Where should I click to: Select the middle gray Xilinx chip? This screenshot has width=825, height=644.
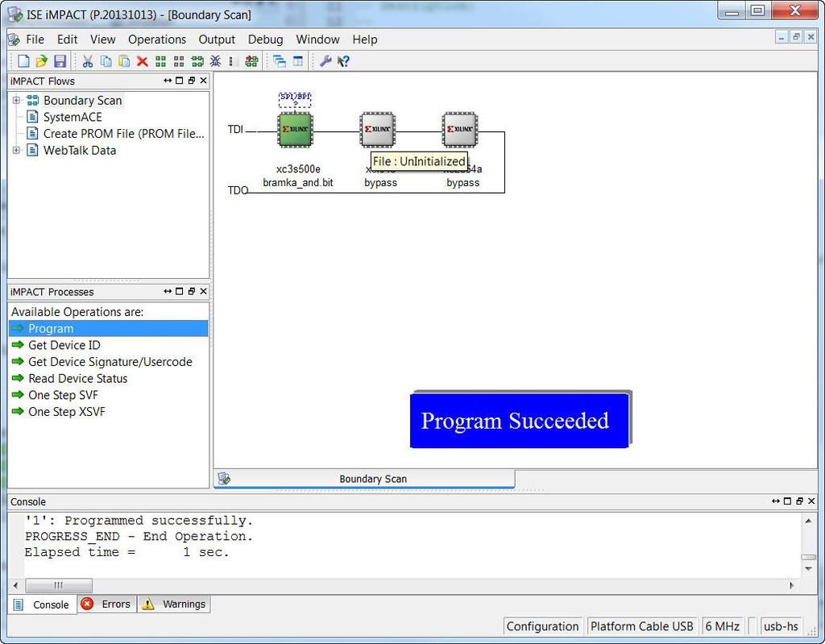tap(378, 130)
